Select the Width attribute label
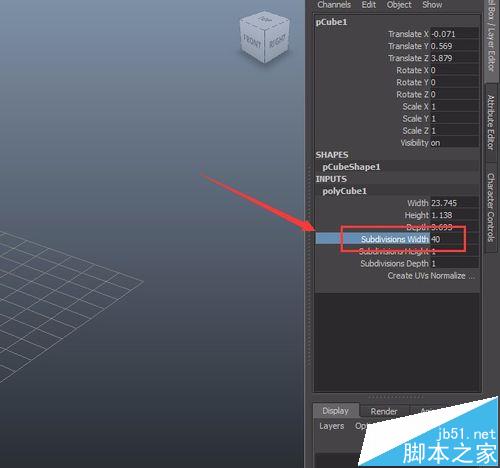Screen dimensions: 500x468 (x=418, y=203)
